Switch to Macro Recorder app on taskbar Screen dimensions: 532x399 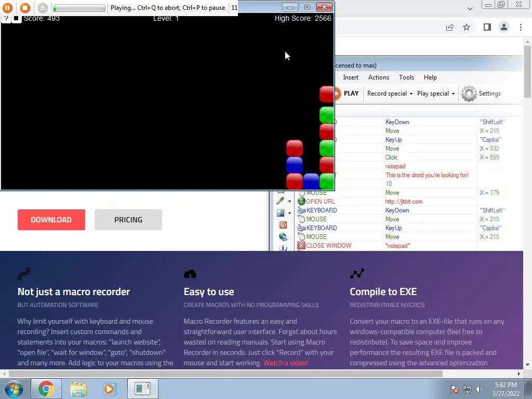[142, 389]
